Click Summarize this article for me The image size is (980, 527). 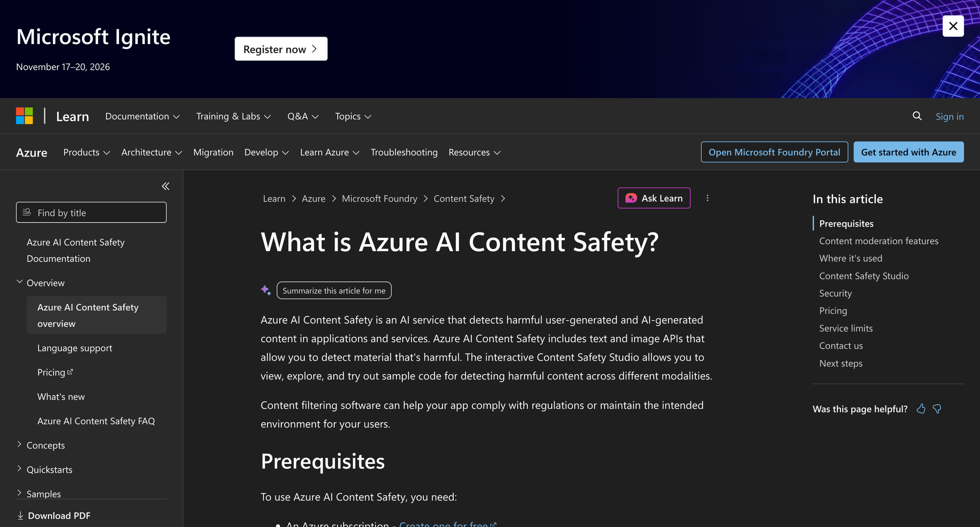coord(334,291)
